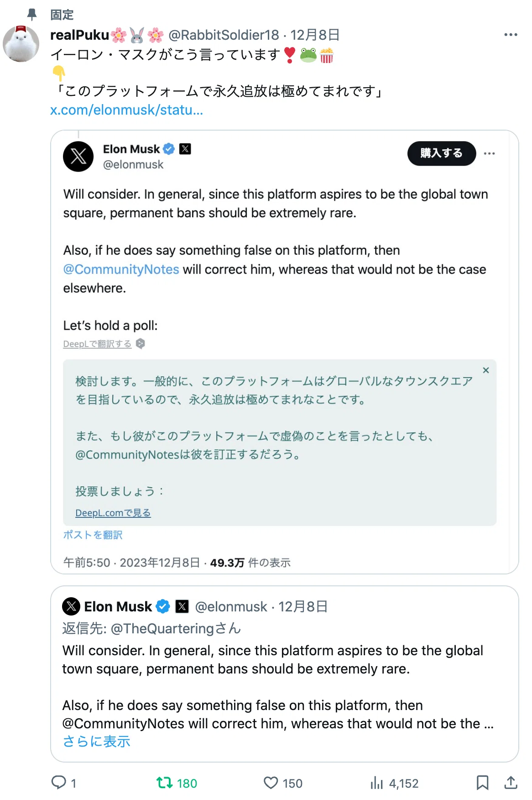Click the reply speech bubble icon

click(x=58, y=783)
